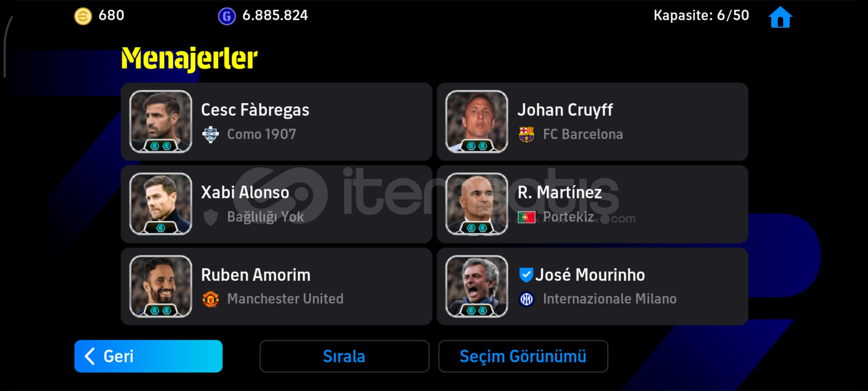Screen dimensions: 868x391
Task: Open Cesc Fàbregas manager portrait
Action: [161, 122]
